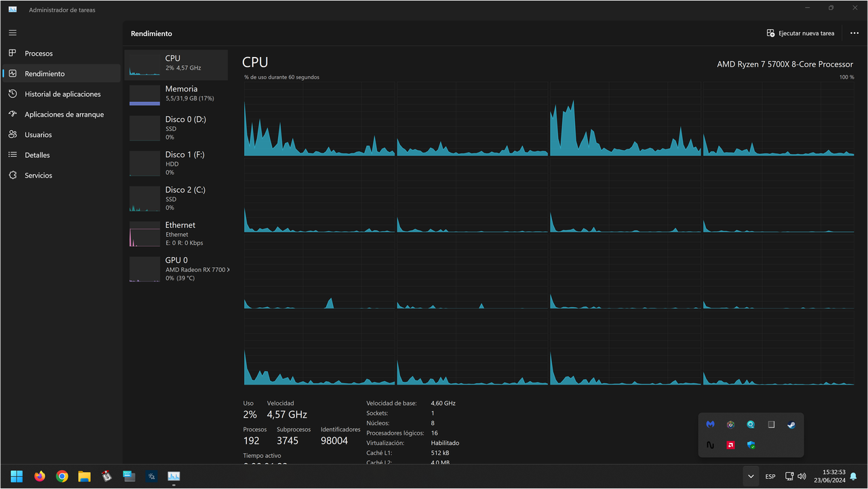This screenshot has width=868, height=489.
Task: Select the CPU performance entry
Action: [176, 64]
